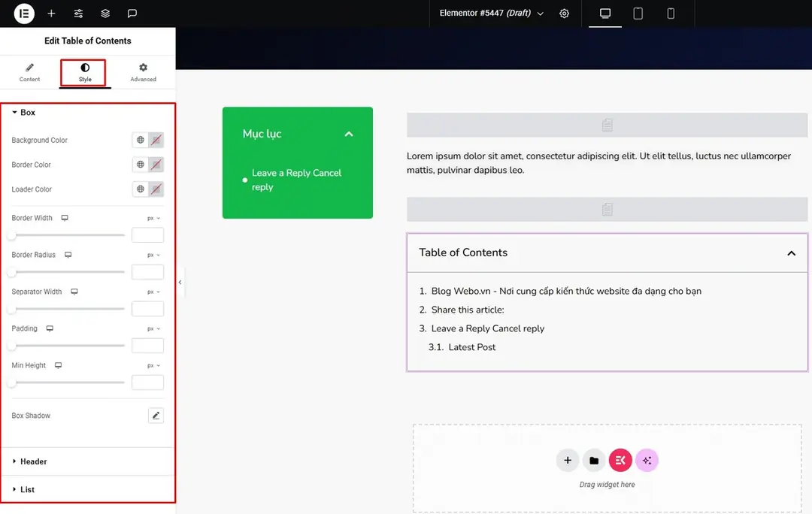Click the Separator Width value field
The height and width of the screenshot is (514, 812).
[147, 309]
